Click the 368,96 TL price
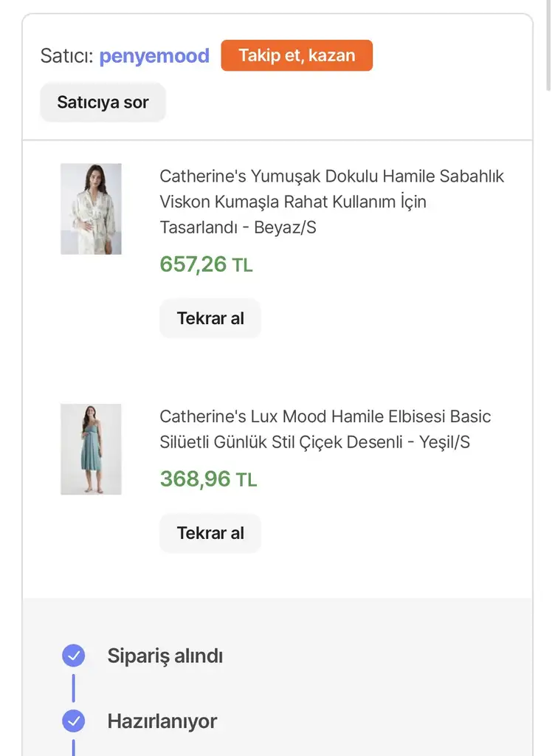Screen dimensions: 555x756 click(x=208, y=479)
